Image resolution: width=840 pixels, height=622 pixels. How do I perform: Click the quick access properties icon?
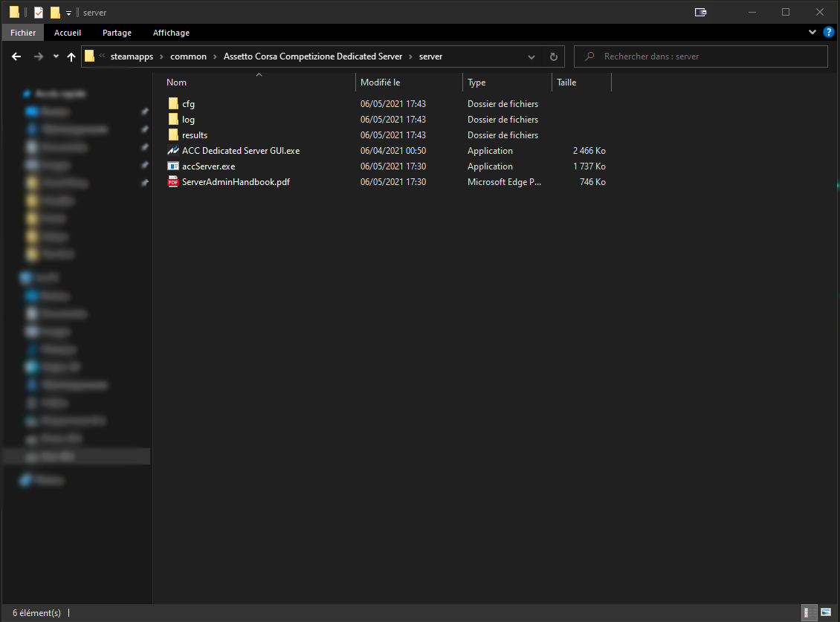39,12
